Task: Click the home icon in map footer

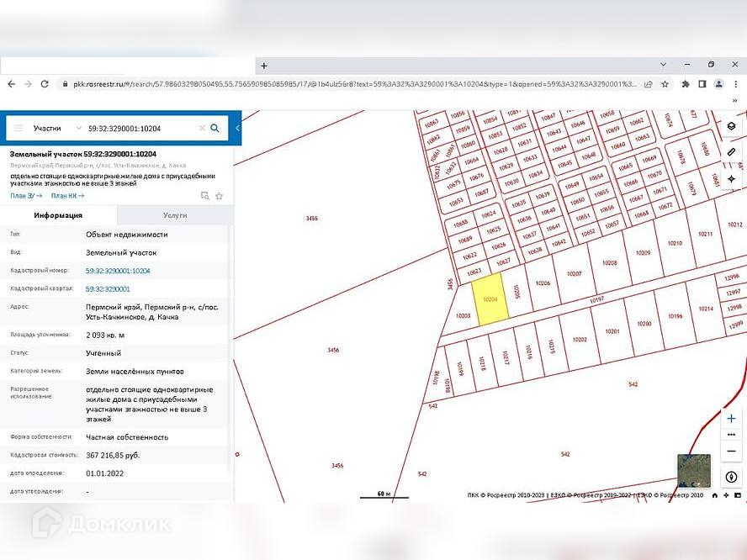Action: coord(714,495)
